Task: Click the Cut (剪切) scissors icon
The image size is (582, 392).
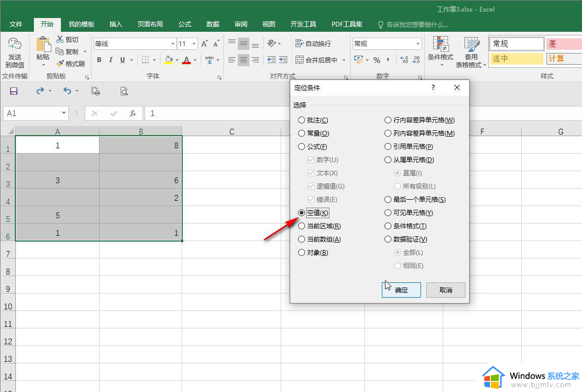Action: (x=60, y=39)
